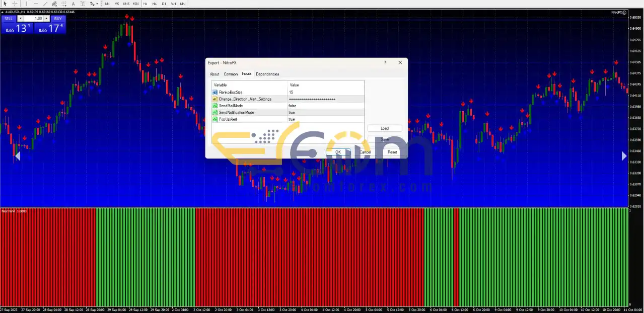Click the Change_Direction_Alert_Settings string icon

[x=215, y=99]
